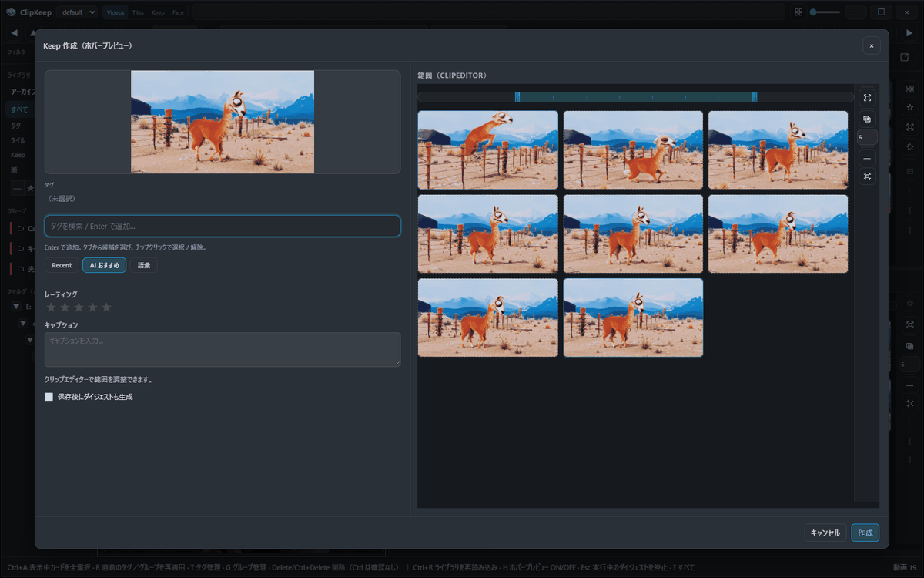Open the default profile dropdown

(x=77, y=12)
